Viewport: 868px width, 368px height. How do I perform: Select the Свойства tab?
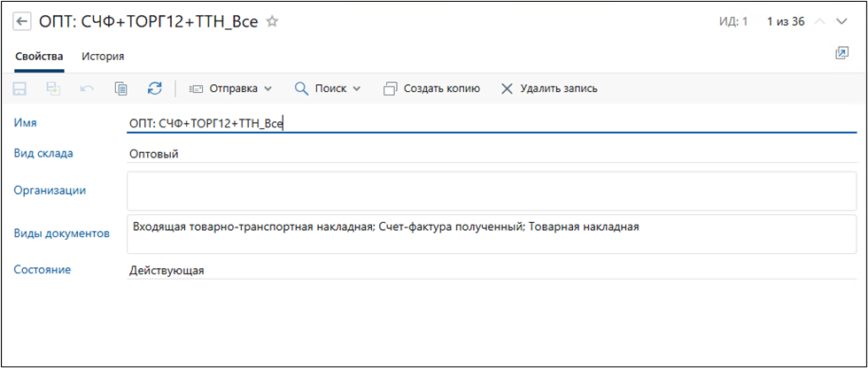(x=39, y=57)
